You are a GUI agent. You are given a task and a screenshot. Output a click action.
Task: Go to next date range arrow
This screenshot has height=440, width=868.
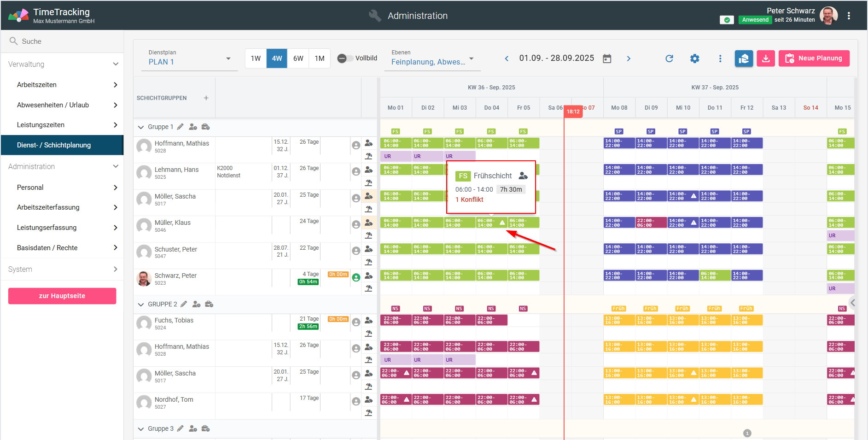(x=629, y=59)
